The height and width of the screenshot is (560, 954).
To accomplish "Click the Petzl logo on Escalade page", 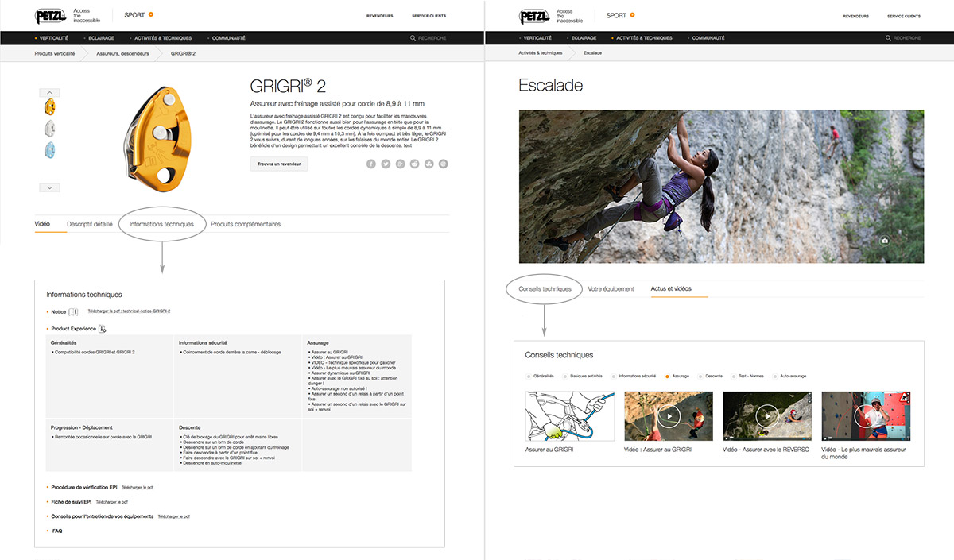I will [535, 16].
